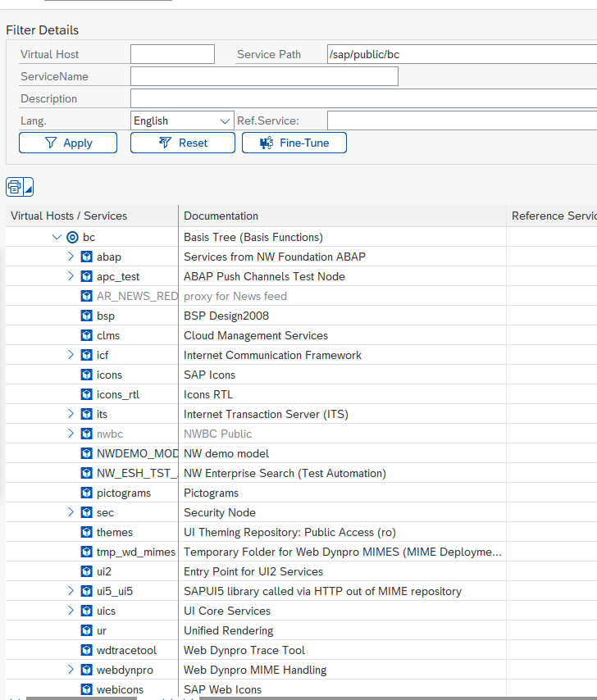
Task: Click the ur service icon
Action: pyautogui.click(x=87, y=630)
